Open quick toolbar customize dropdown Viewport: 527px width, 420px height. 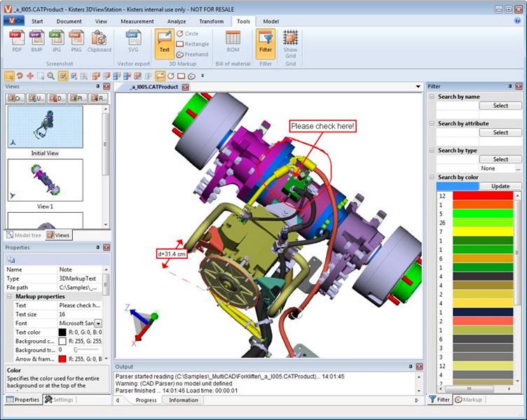click(203, 76)
